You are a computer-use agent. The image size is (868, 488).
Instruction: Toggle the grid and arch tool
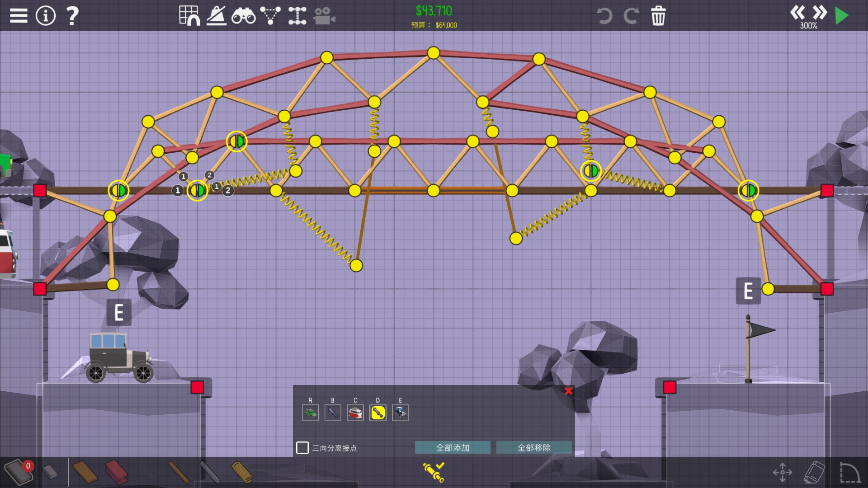point(189,16)
